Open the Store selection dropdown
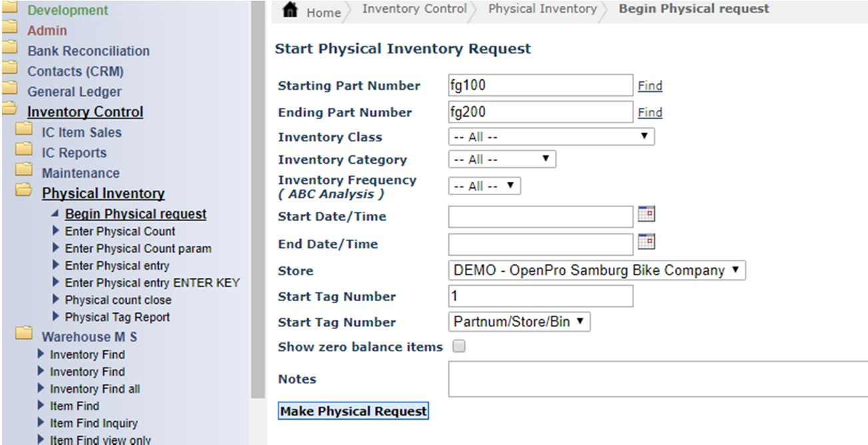 (x=596, y=270)
